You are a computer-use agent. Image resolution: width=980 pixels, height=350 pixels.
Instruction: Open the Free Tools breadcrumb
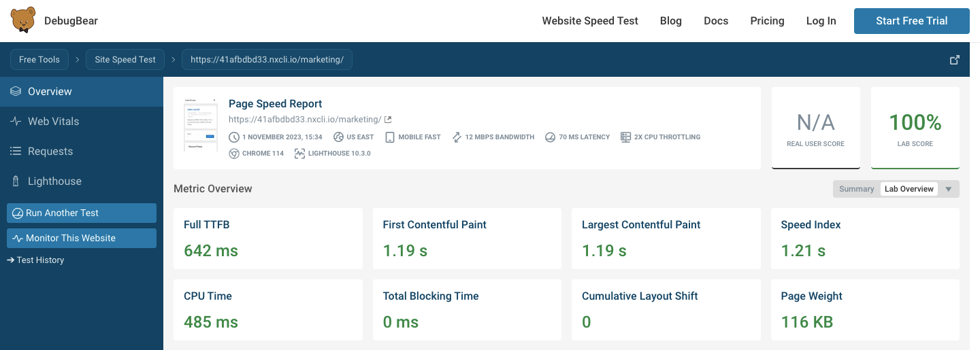(39, 60)
